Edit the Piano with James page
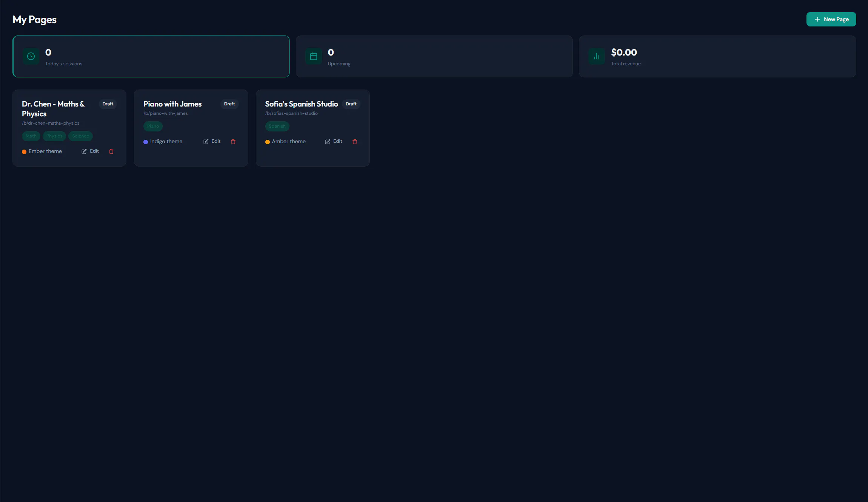 [212, 141]
